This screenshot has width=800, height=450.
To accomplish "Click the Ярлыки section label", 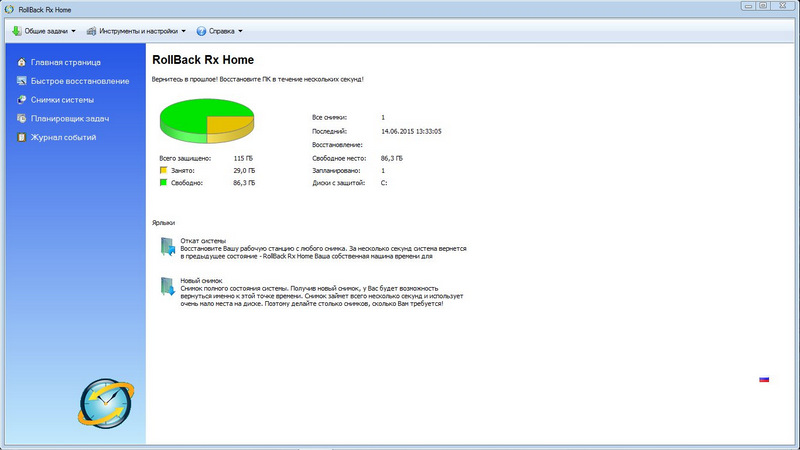I will click(163, 222).
